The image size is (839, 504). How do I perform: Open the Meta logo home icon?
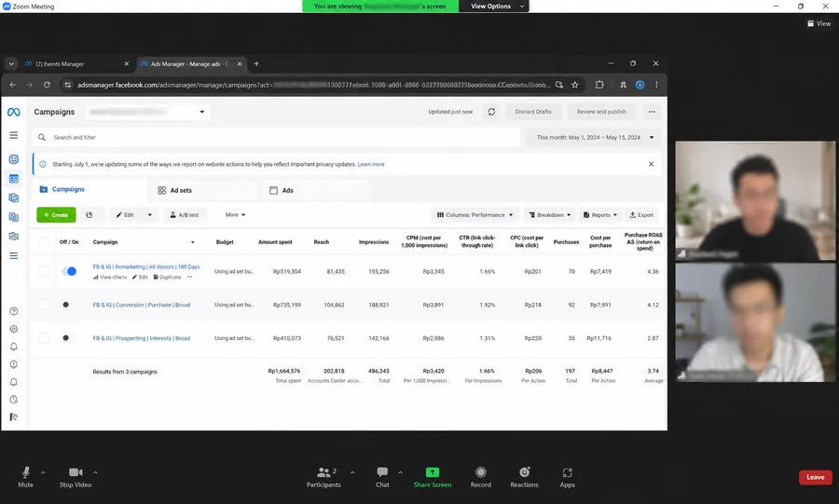[14, 112]
